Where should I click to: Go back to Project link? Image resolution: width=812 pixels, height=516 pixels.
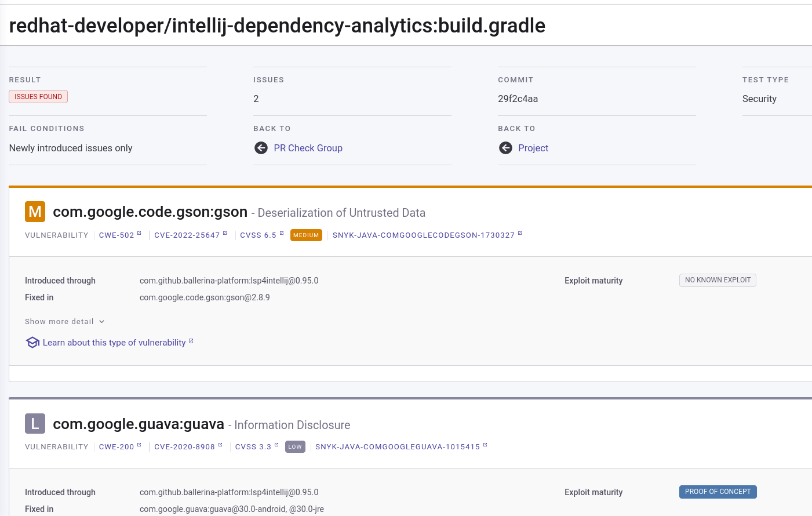coord(533,148)
